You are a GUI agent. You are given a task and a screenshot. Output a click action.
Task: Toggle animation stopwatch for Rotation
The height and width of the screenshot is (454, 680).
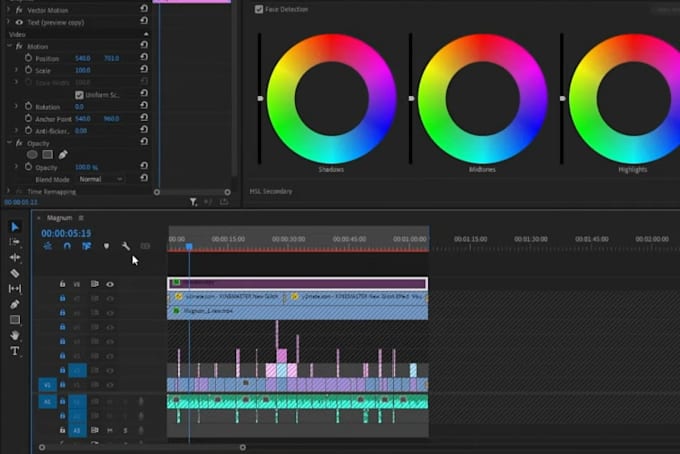[x=28, y=106]
